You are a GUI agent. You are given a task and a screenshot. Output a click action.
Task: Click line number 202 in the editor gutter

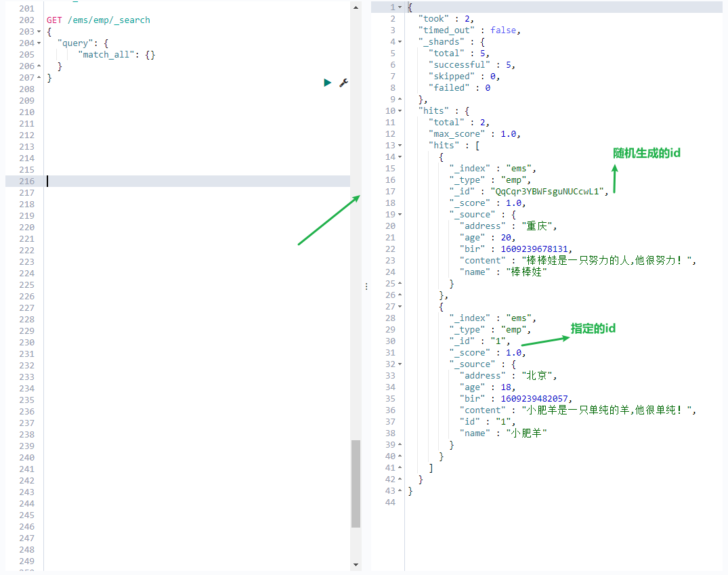[26, 20]
